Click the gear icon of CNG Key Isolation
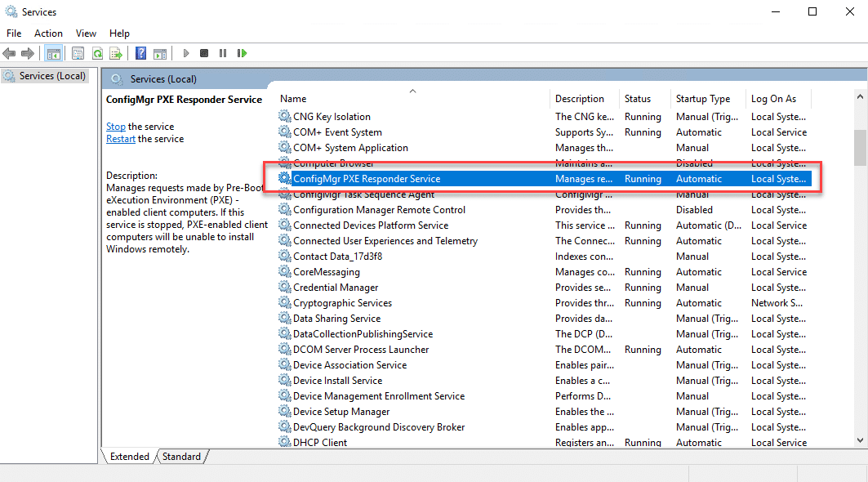Viewport: 868px width, 482px height. (284, 116)
